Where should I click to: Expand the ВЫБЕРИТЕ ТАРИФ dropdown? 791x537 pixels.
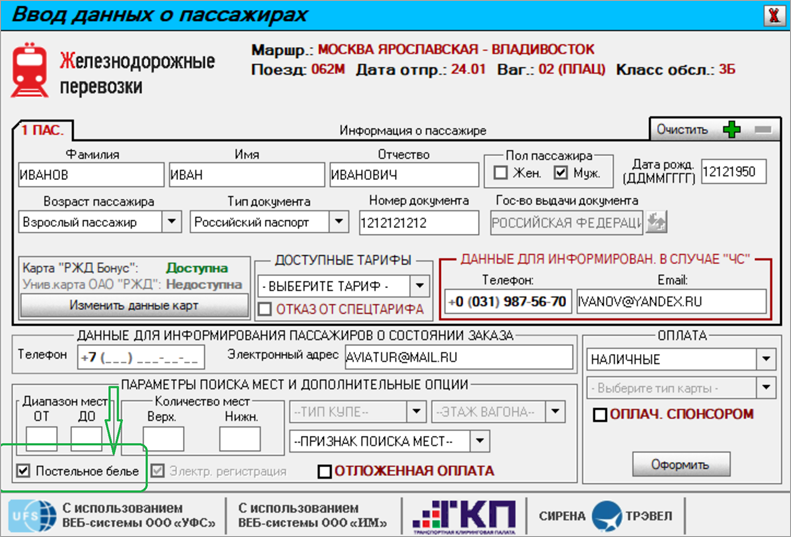point(420,286)
